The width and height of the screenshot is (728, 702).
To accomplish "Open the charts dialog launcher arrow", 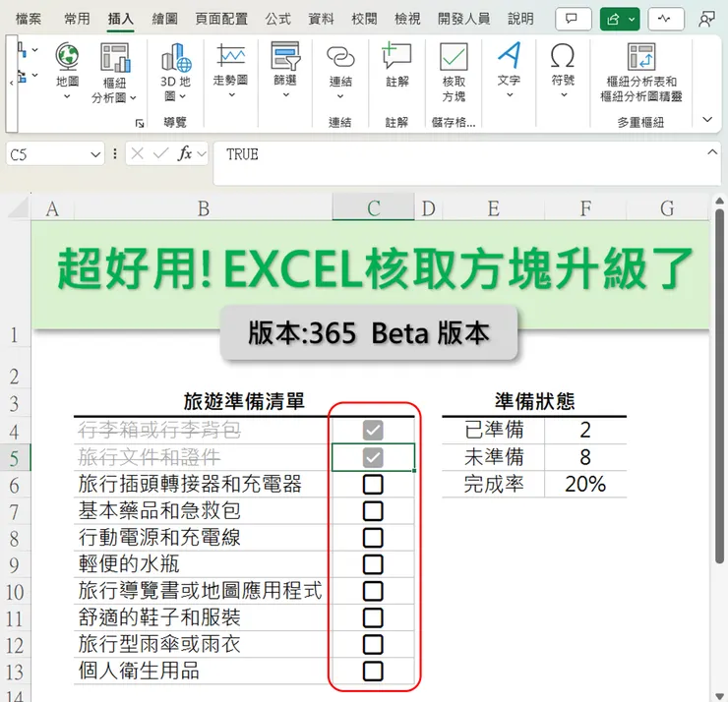I will 140,123.
